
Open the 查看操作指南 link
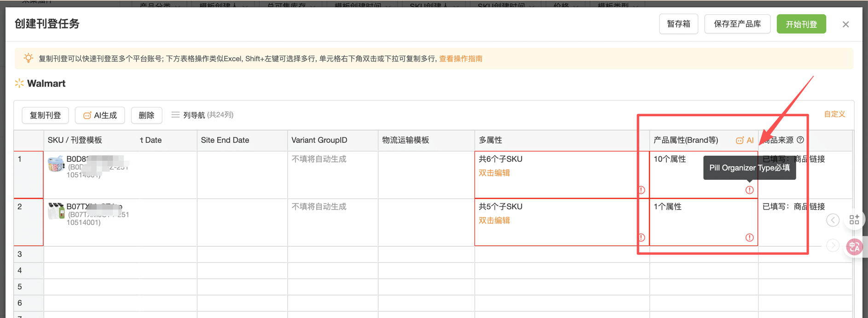point(461,59)
